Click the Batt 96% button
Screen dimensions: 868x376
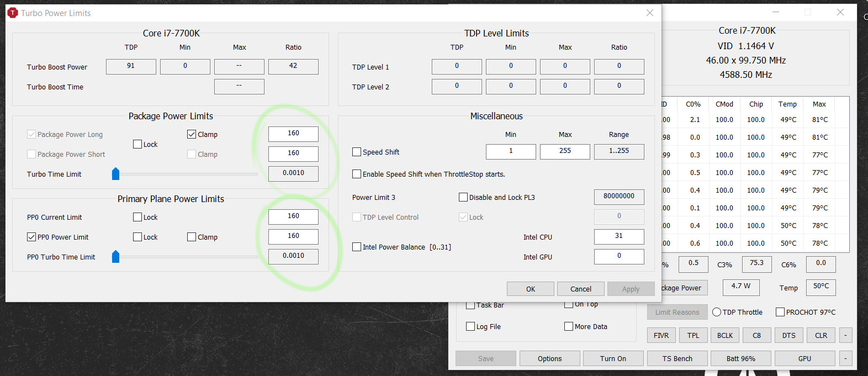click(741, 358)
